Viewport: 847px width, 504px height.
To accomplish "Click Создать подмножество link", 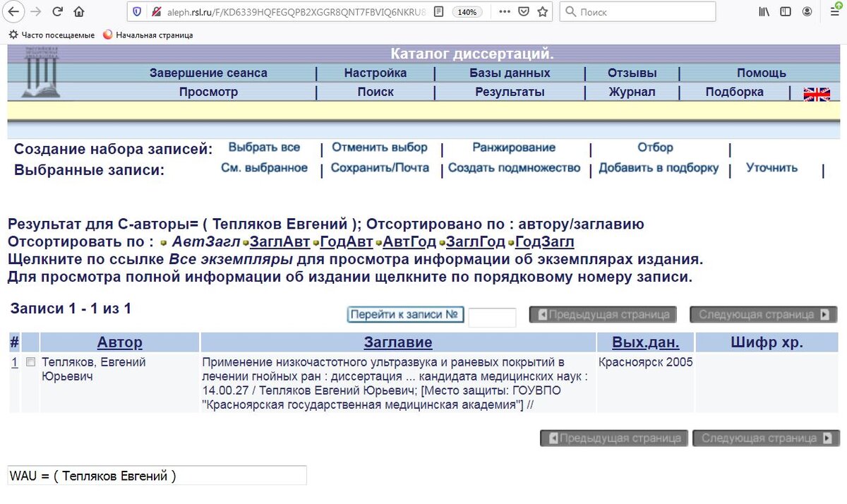I will pyautogui.click(x=514, y=168).
